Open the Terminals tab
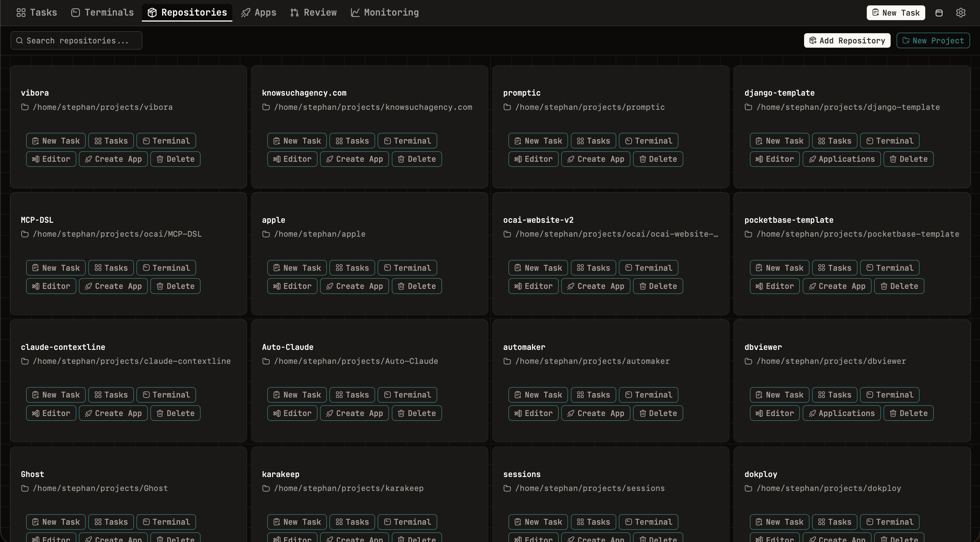The image size is (980, 542). click(x=102, y=12)
